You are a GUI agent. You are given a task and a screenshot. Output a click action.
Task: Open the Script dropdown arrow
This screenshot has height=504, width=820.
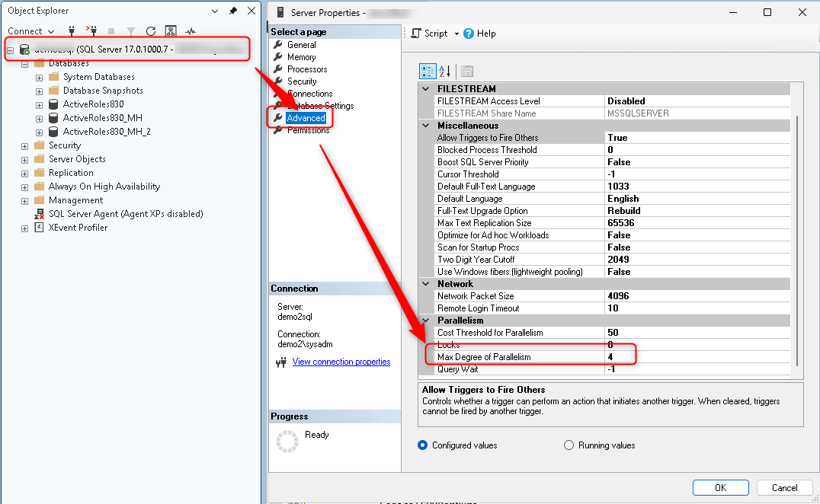pos(456,33)
